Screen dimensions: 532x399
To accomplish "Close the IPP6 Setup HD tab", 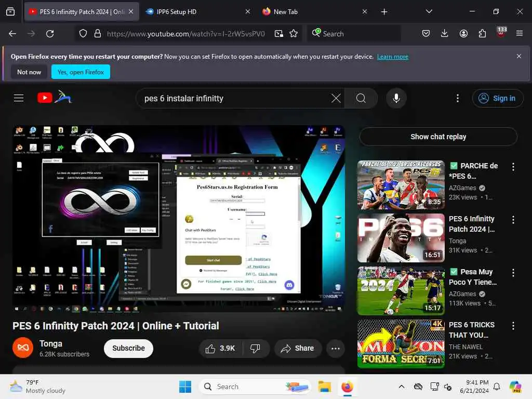I will coord(248,11).
